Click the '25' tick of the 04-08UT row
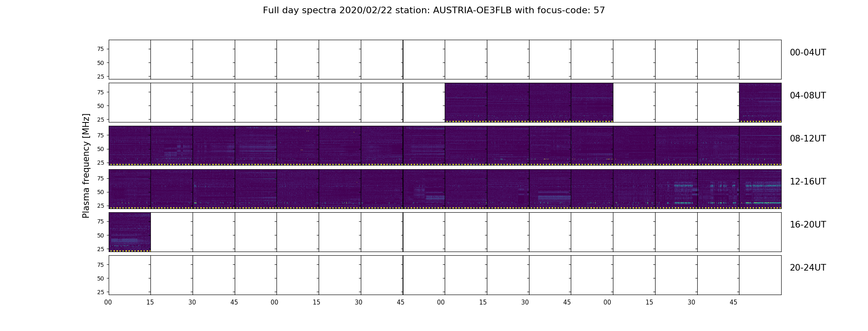This screenshot has height=331, width=868. point(100,120)
